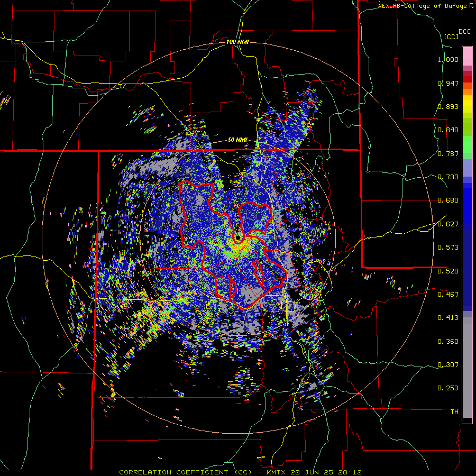
Task: Click the DCC label above the color scale
Action: click(464, 32)
